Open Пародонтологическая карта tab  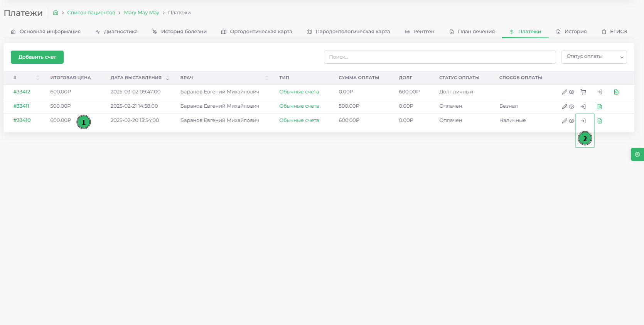coord(349,32)
